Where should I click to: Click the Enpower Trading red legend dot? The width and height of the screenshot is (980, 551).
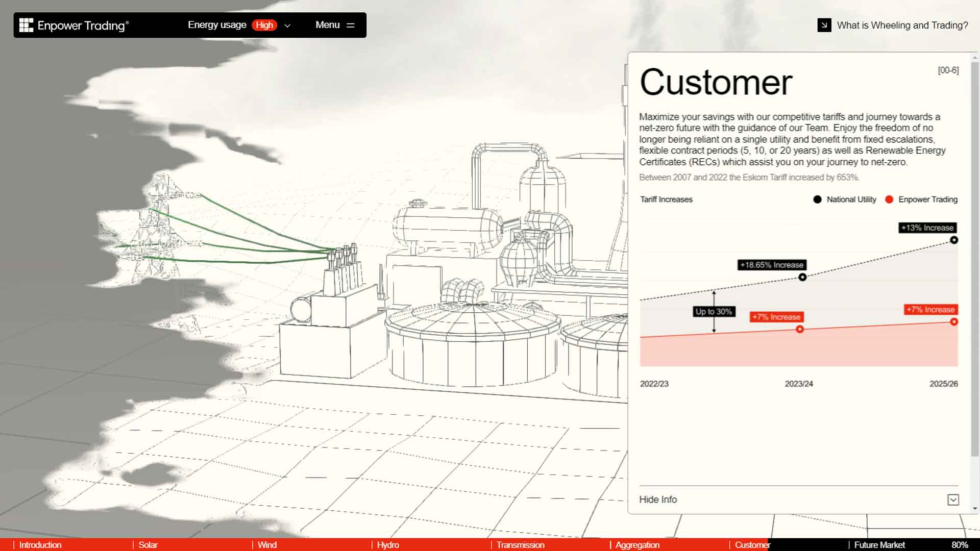(889, 199)
